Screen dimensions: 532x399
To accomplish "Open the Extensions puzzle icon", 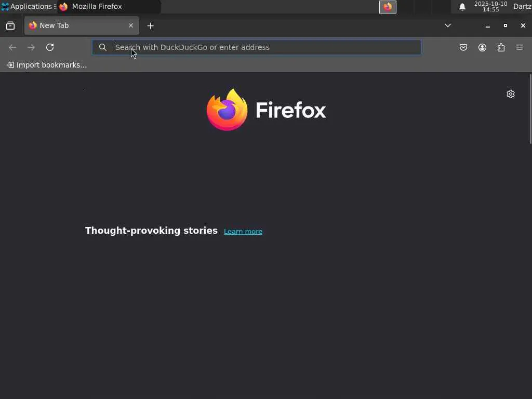I will tap(501, 47).
